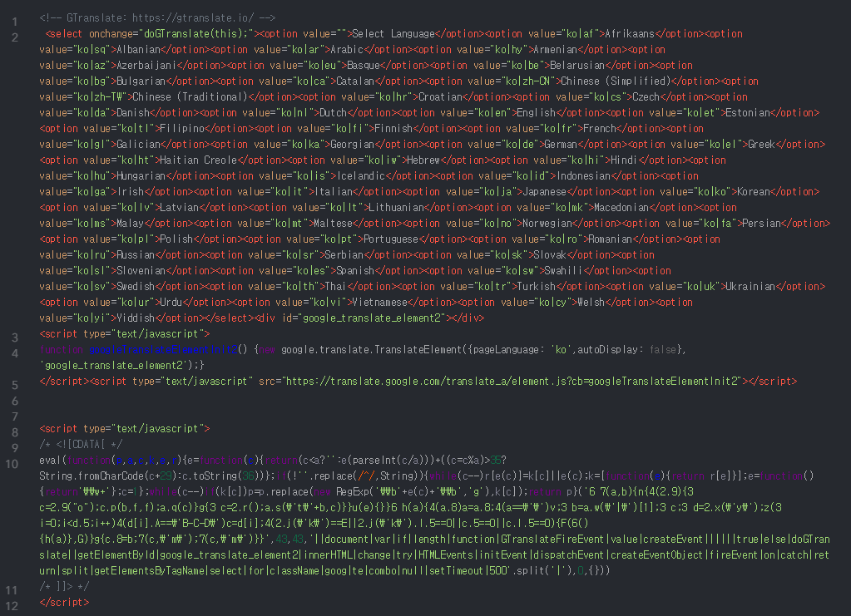The width and height of the screenshot is (851, 616).
Task: Click the word 'Albanian'
Action: point(138,49)
